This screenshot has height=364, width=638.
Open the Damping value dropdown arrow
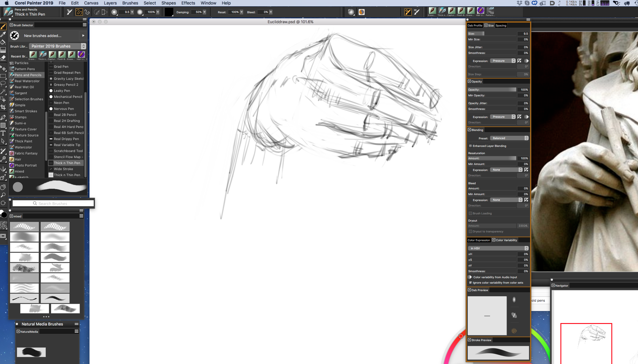[x=205, y=12]
